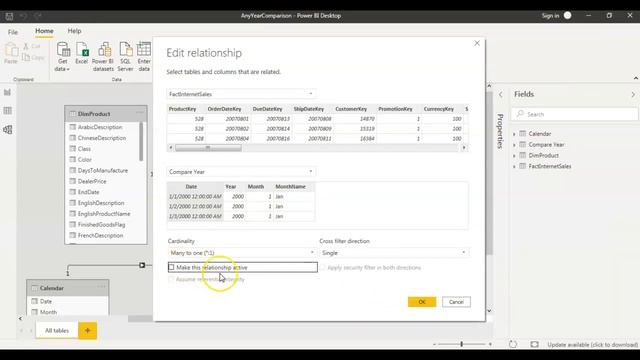Select the All tables layout tab
The height and width of the screenshot is (360, 640).
pos(57,330)
